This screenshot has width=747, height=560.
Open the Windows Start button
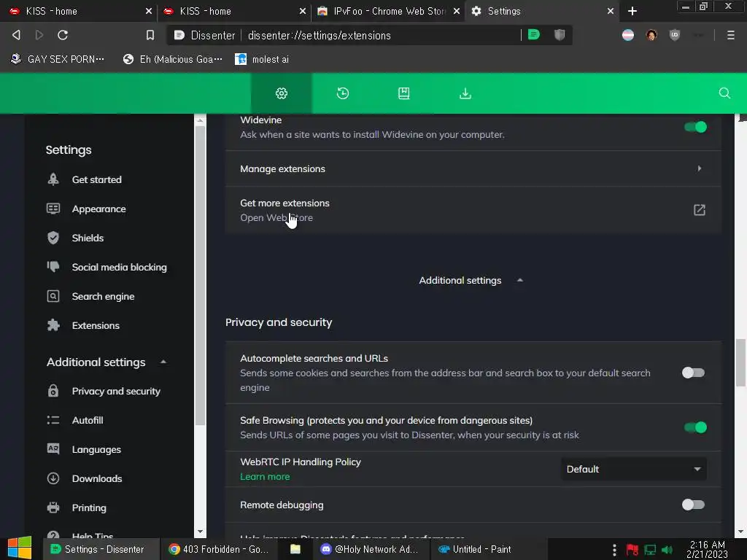point(20,548)
